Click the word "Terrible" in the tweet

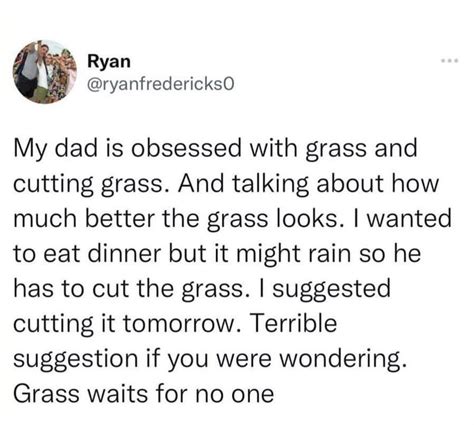click(293, 323)
